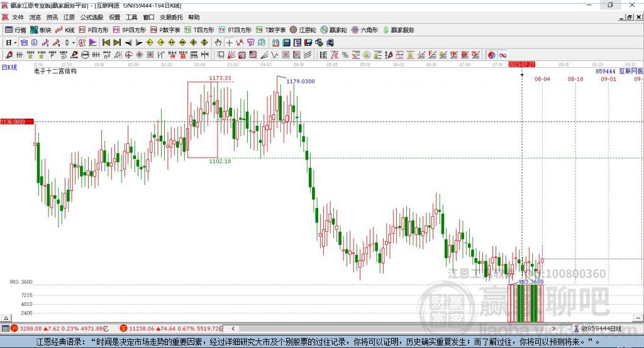Open the P四方形 tool

pyautogui.click(x=94, y=30)
